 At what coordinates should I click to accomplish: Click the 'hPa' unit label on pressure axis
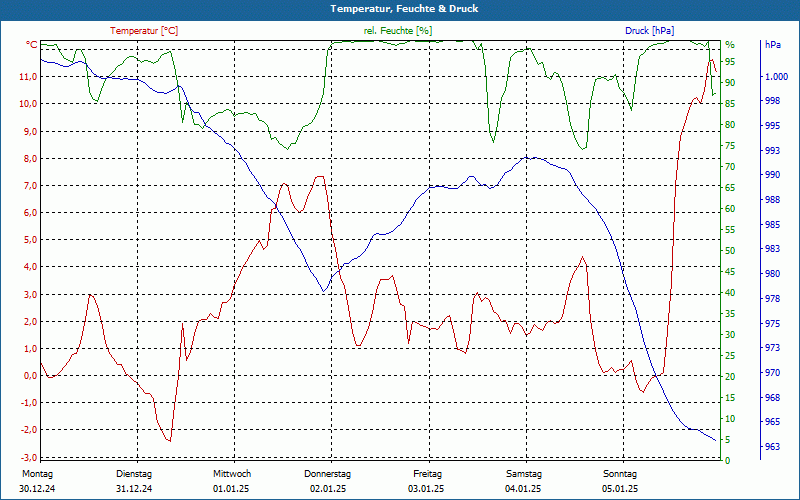coord(773,45)
